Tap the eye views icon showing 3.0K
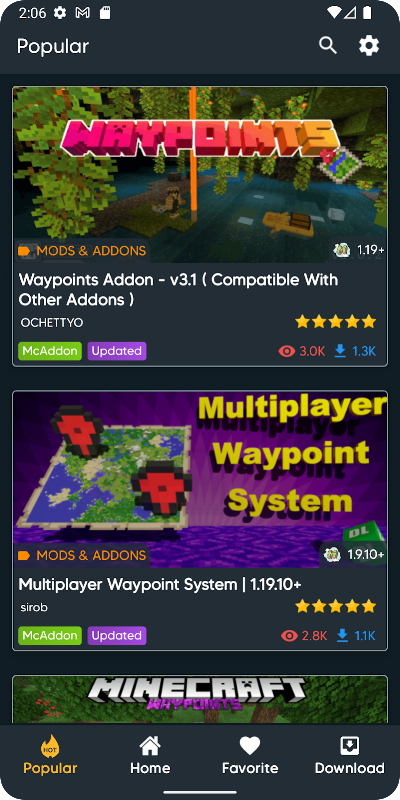This screenshot has width=400, height=800. point(287,351)
